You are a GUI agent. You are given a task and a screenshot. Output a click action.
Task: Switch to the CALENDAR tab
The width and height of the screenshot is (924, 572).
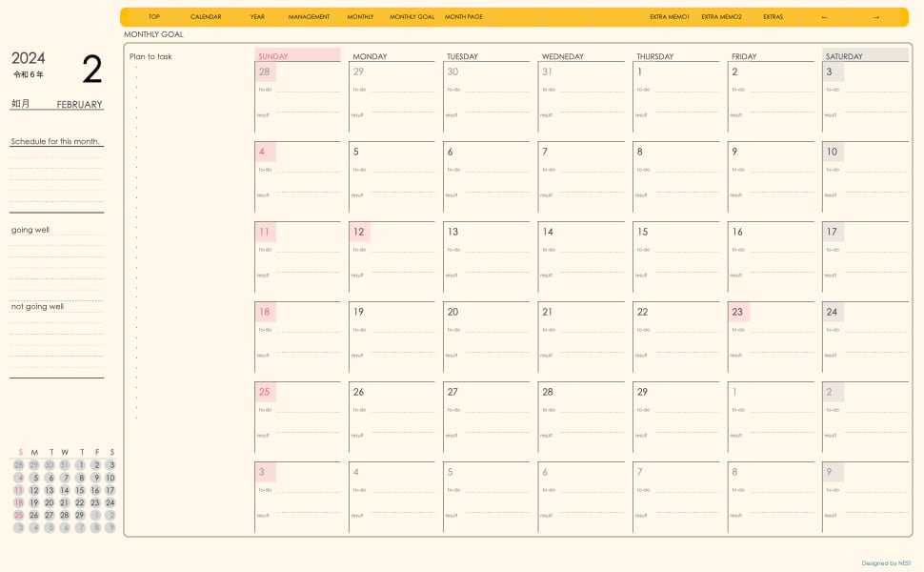click(206, 17)
